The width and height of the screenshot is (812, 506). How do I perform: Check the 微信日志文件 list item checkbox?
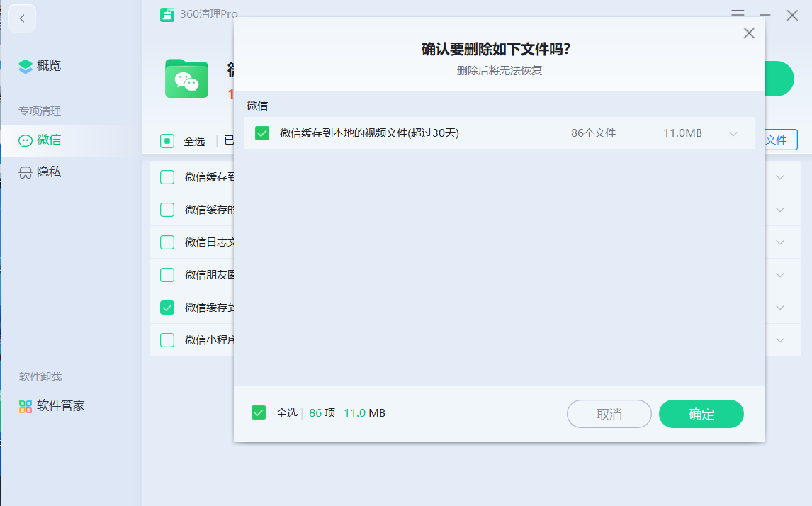tap(167, 242)
